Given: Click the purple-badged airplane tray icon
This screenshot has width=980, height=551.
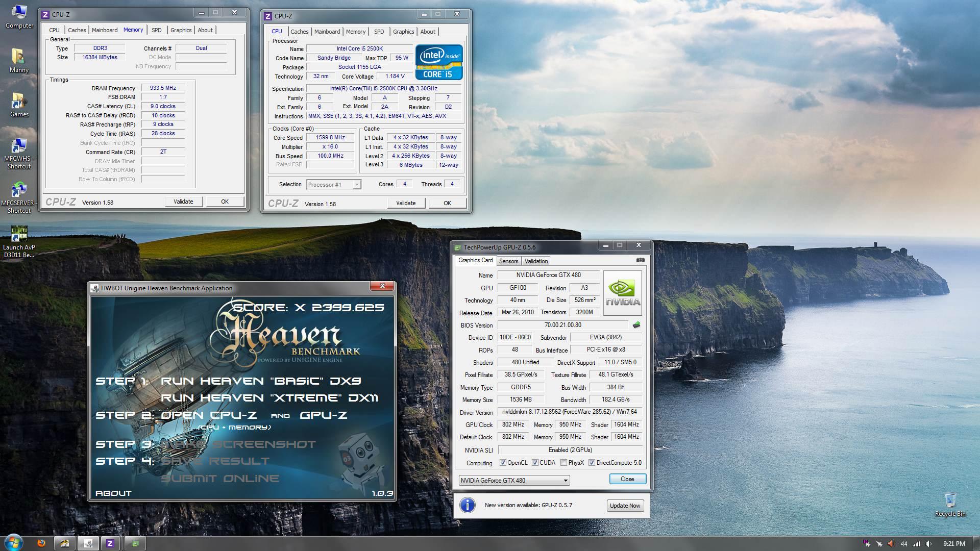Looking at the screenshot, I should pyautogui.click(x=866, y=544).
